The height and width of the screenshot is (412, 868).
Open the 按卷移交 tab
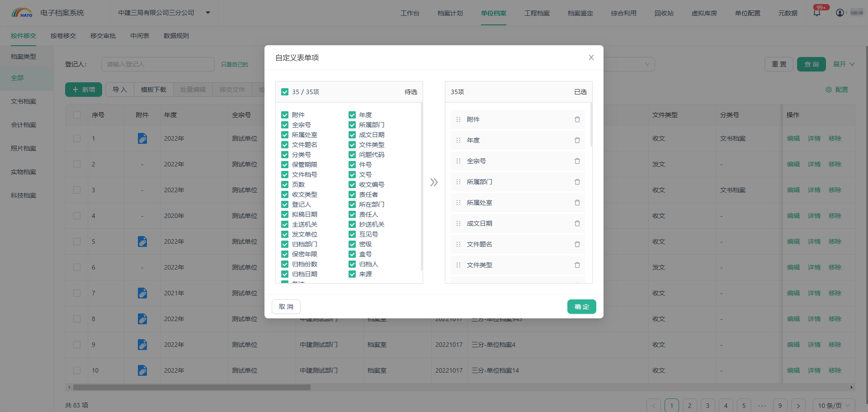tap(63, 36)
